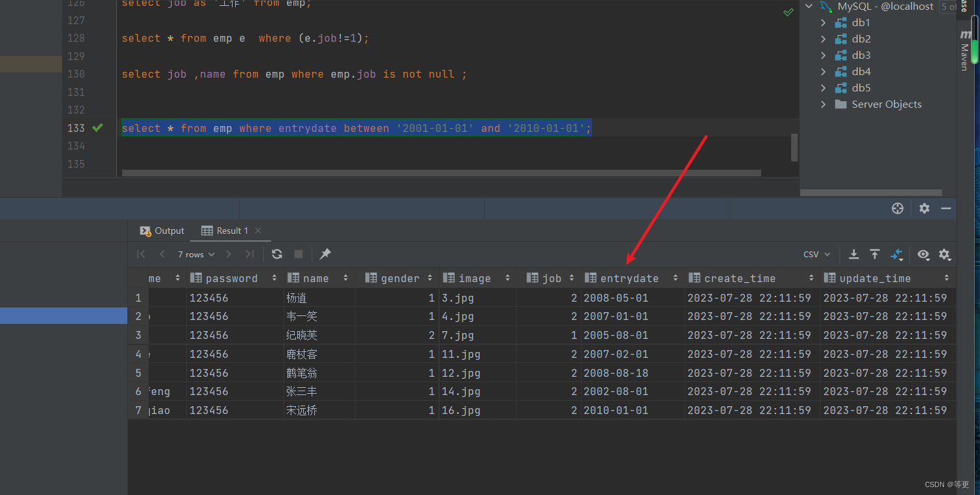Image resolution: width=980 pixels, height=495 pixels.
Task: Click the db3 schema icon
Action: [841, 55]
